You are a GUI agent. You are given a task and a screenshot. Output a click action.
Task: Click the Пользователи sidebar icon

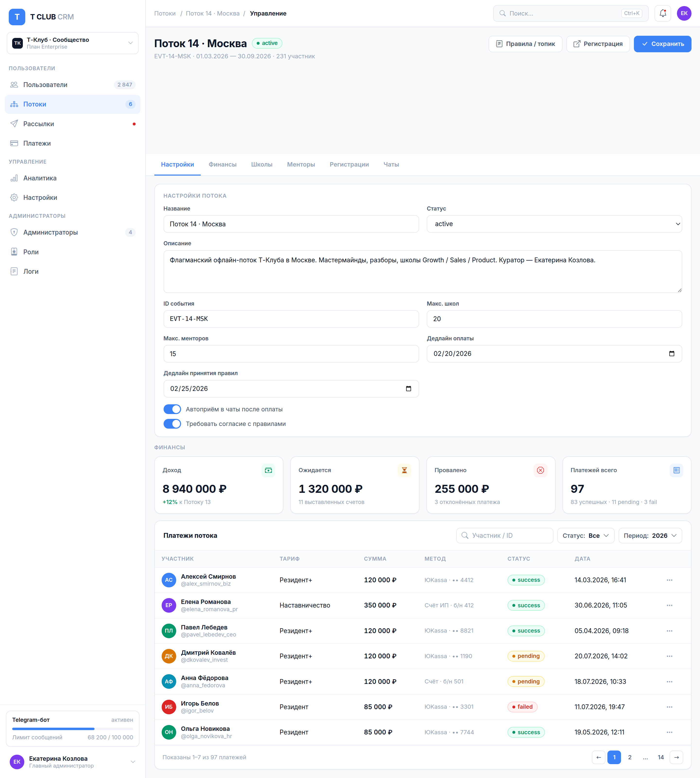[14, 85]
